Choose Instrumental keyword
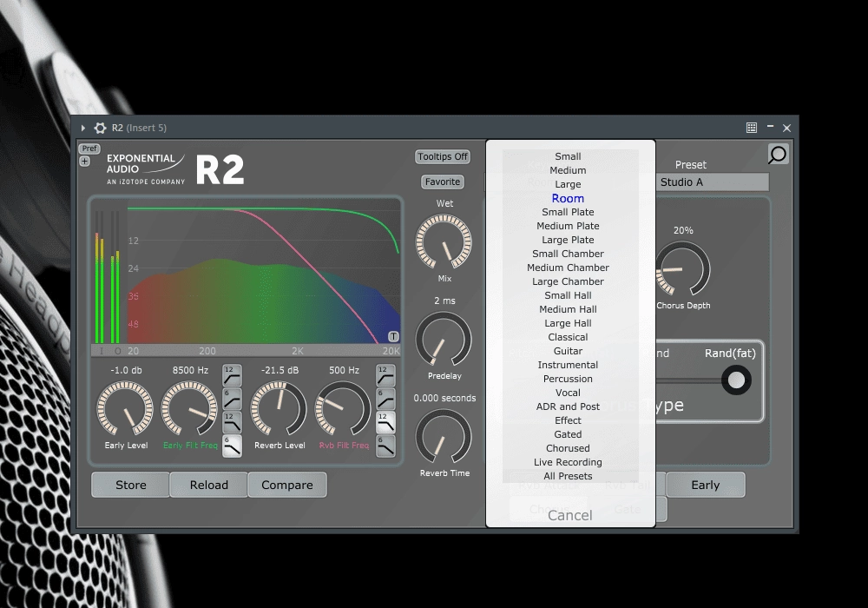Image resolution: width=868 pixels, height=608 pixels. pos(568,365)
